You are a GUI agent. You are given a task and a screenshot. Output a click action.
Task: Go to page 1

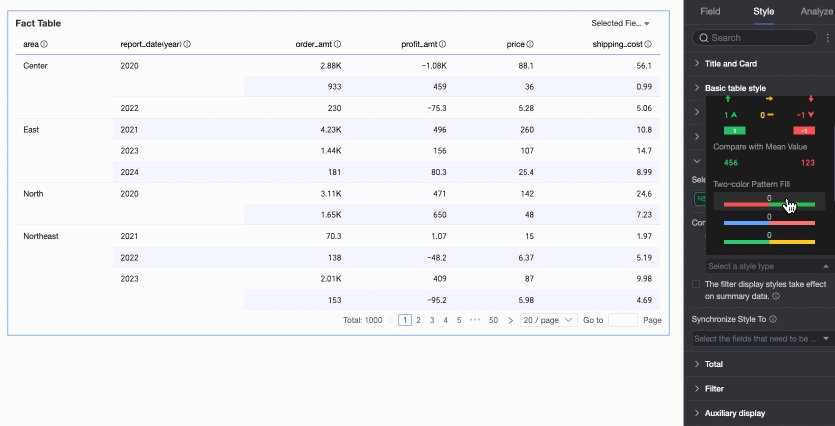pos(405,321)
